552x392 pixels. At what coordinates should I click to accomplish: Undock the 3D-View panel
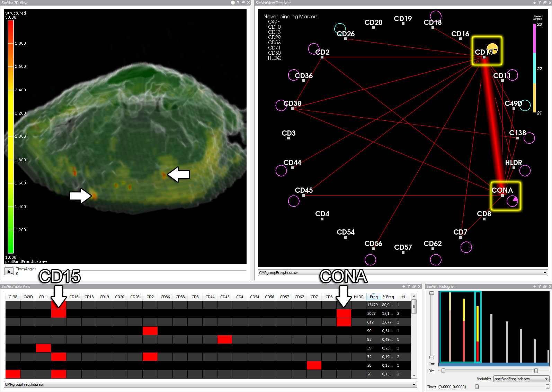(243, 3)
